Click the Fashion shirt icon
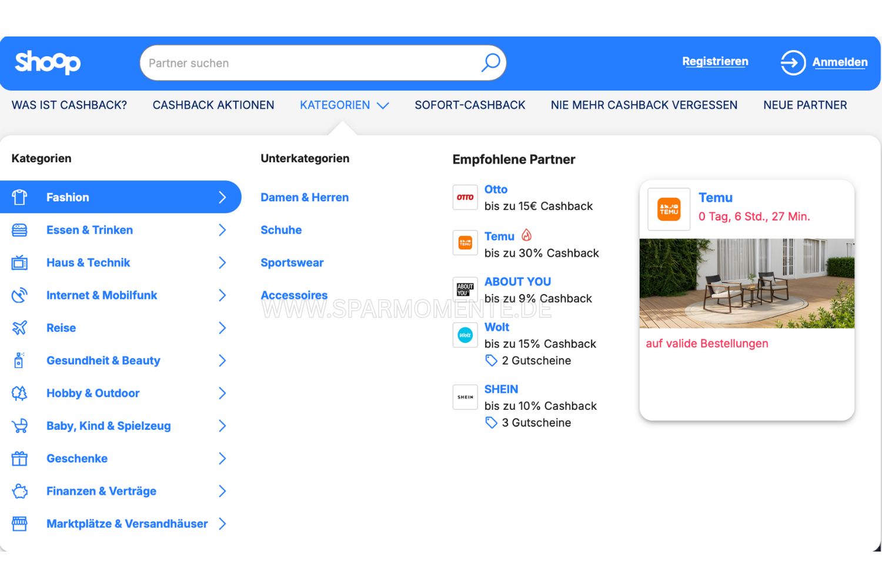The image size is (882, 588). (x=19, y=197)
